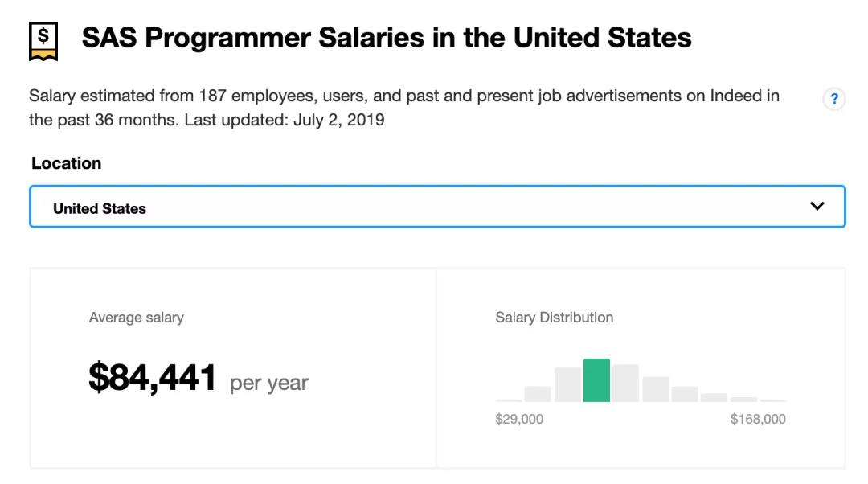Click the salary receipt dollar icon
868x484 pixels.
43,41
